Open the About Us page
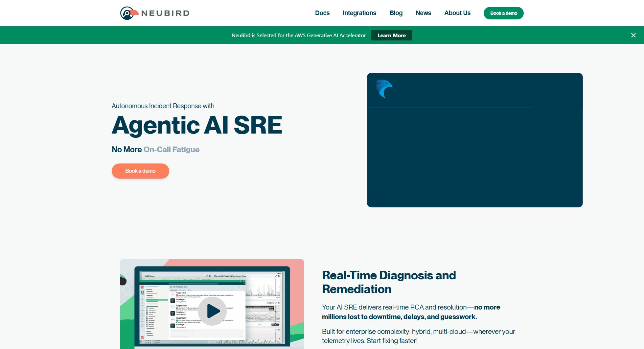This screenshot has width=644, height=349. (x=457, y=13)
